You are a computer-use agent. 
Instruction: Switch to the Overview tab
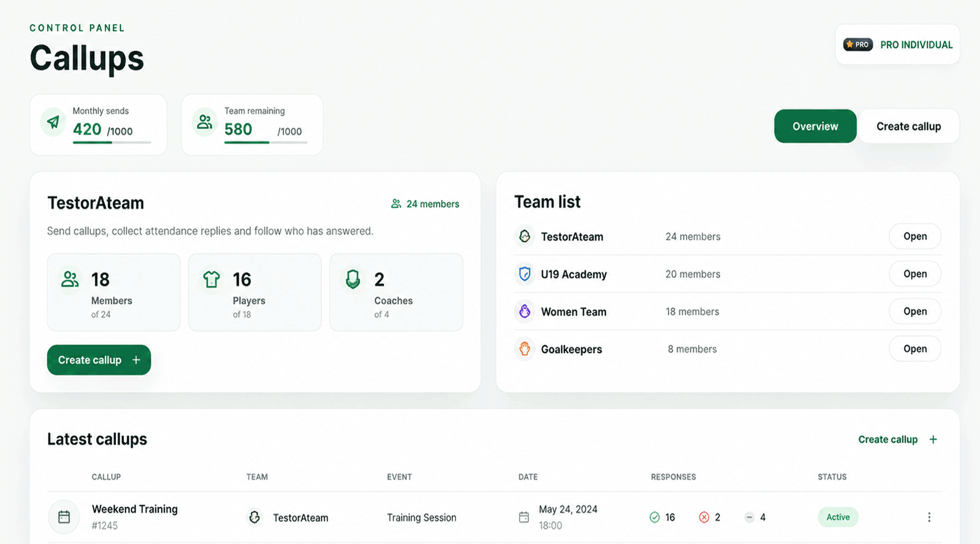pos(815,126)
